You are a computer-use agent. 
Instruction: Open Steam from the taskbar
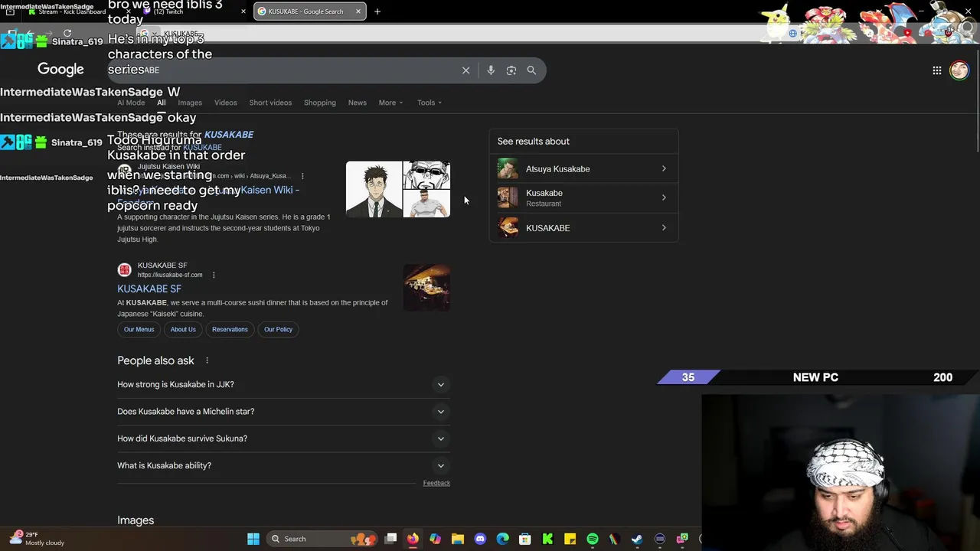click(637, 539)
